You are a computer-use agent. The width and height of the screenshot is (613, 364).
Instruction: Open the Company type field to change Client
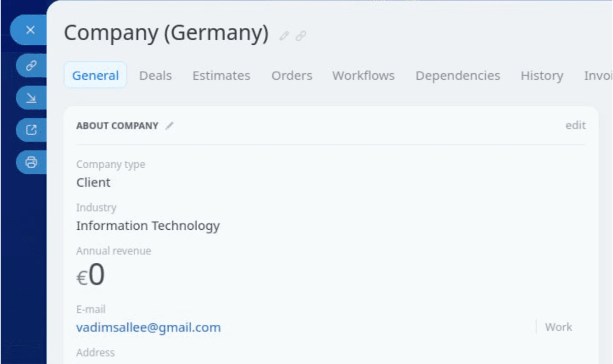click(94, 182)
